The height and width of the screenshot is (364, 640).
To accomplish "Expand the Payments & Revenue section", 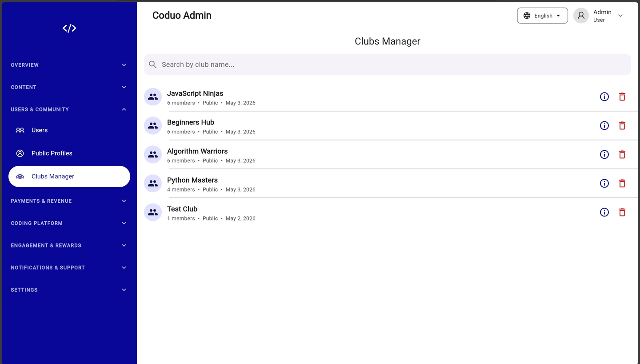I will point(69,201).
